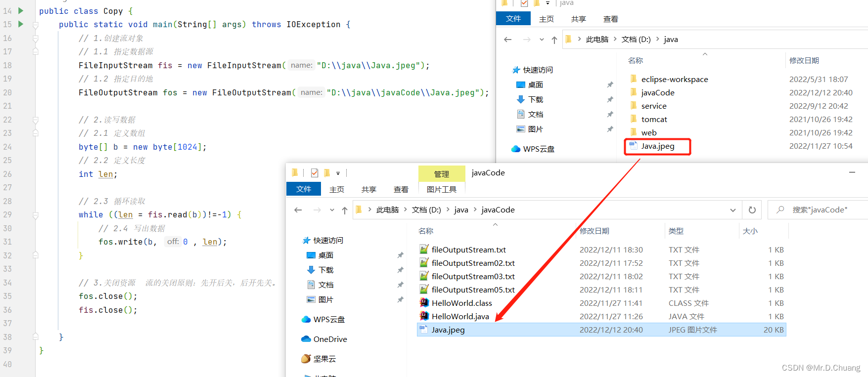Select fileOutputStream03.txt file
This screenshot has height=377, width=868.
467,276
